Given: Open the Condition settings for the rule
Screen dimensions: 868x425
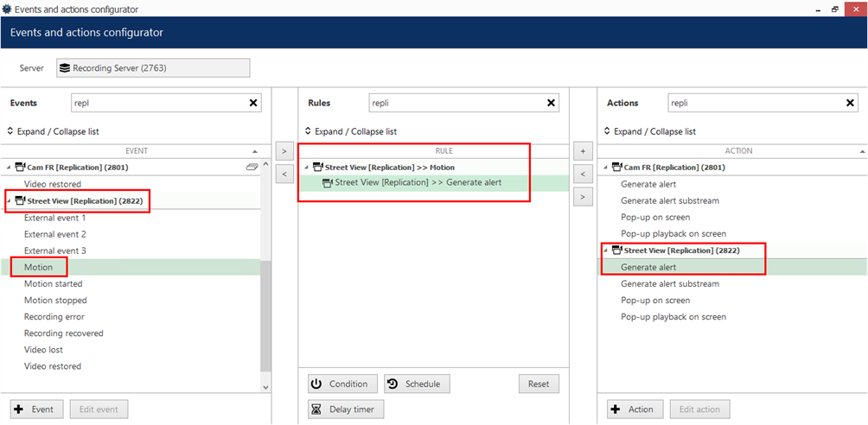Looking at the screenshot, I should 342,384.
